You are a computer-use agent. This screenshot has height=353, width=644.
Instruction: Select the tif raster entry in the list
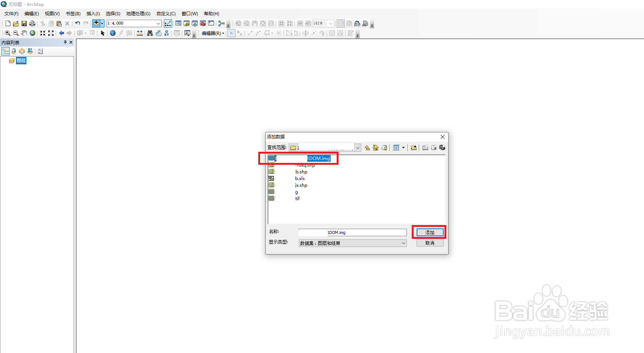tap(297, 199)
